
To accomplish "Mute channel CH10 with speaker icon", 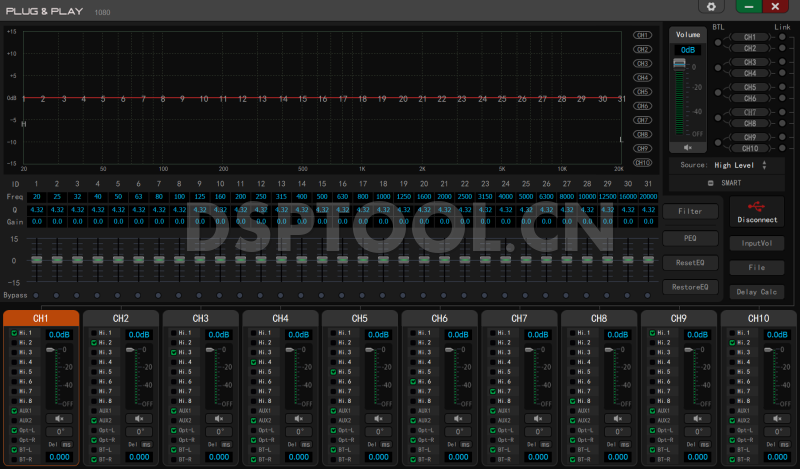I will click(x=777, y=418).
